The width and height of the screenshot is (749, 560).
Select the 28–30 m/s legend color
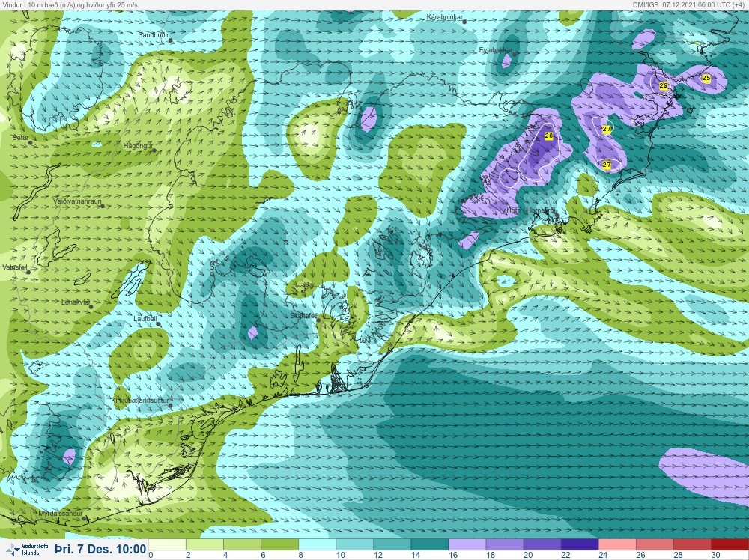point(692,545)
